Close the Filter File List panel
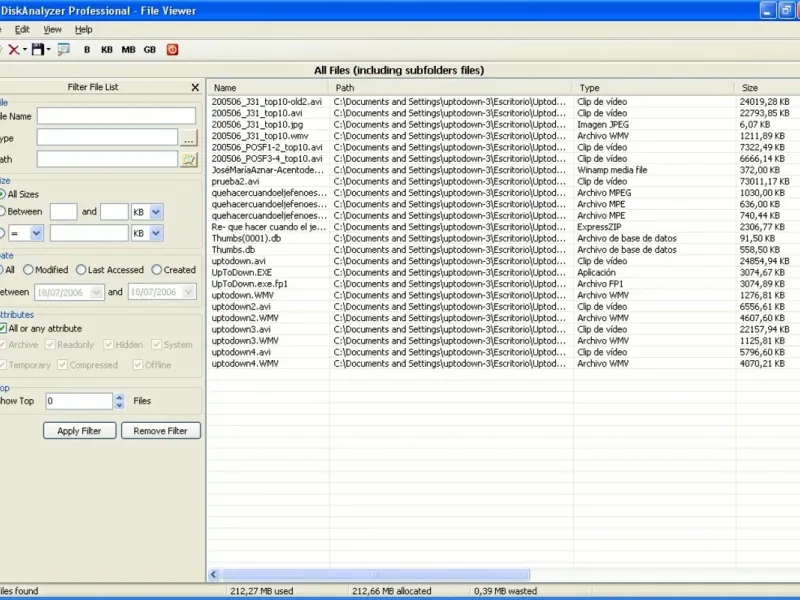The image size is (800, 600). (195, 87)
